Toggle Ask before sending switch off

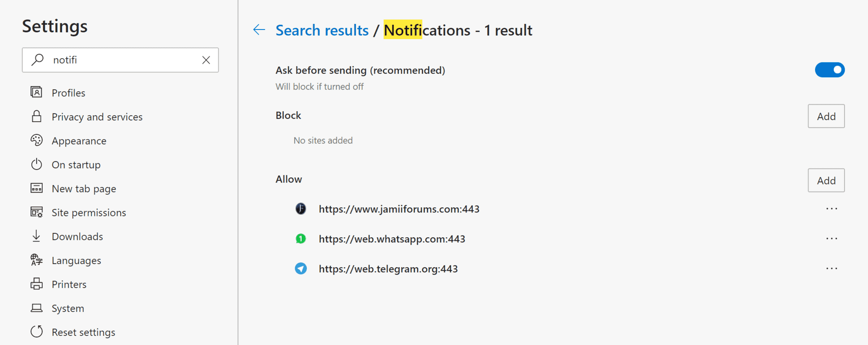829,70
